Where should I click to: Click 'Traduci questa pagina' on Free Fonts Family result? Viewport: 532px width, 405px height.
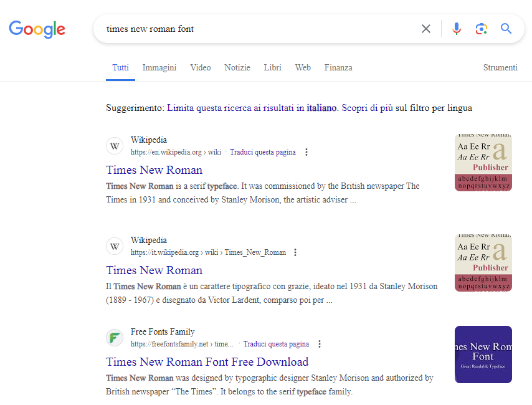coord(276,344)
